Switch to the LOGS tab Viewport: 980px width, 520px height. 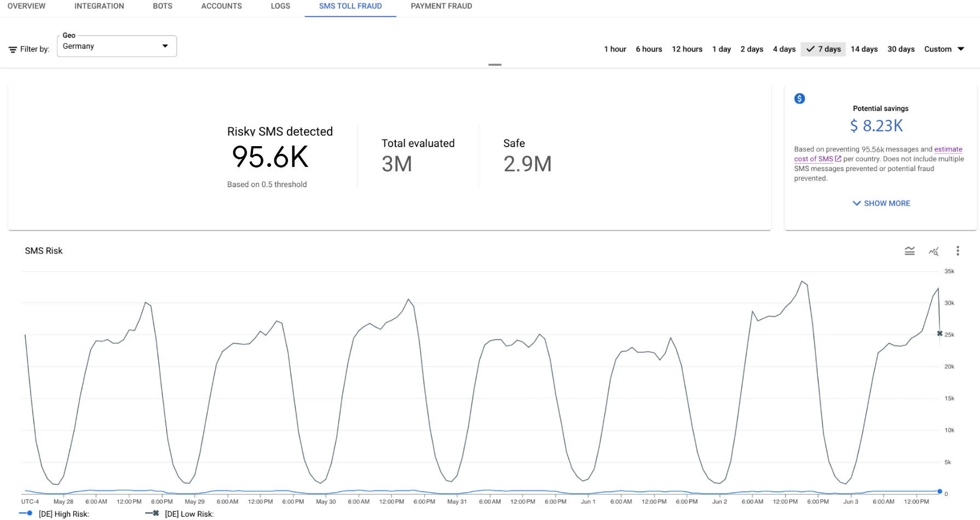tap(280, 6)
